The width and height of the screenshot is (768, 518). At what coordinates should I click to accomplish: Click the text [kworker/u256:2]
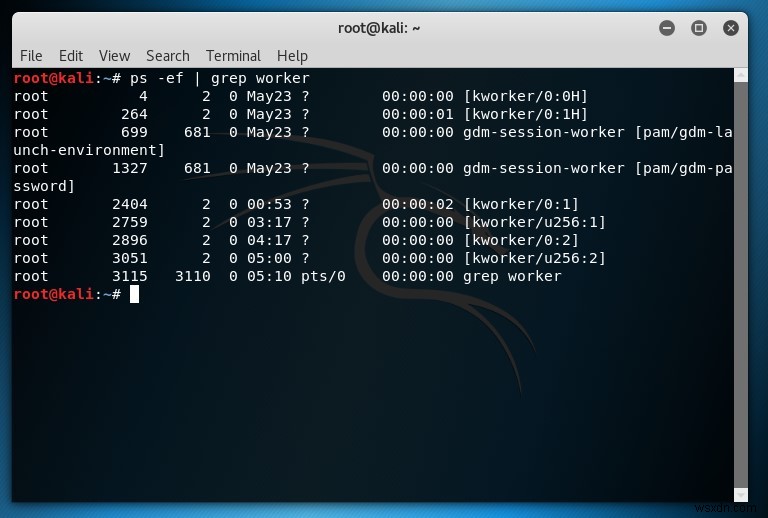[534, 259]
